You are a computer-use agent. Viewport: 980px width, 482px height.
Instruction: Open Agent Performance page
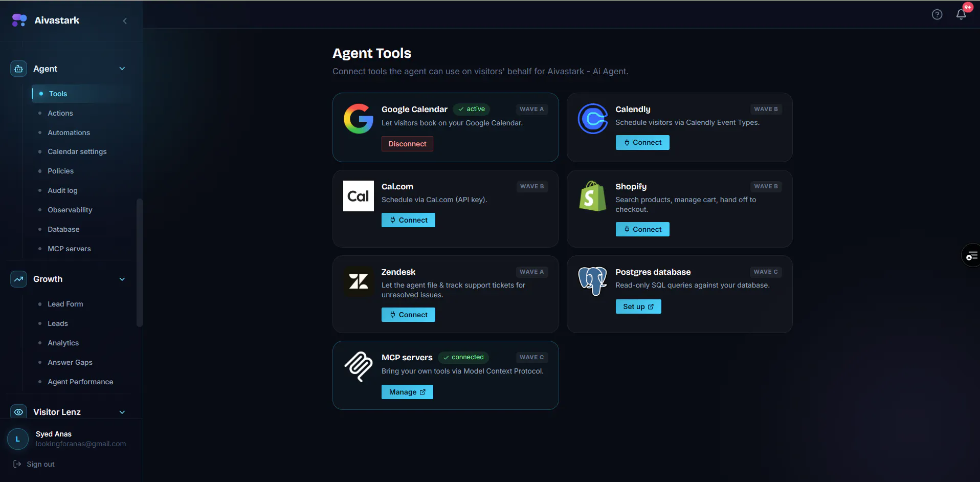[x=81, y=382]
